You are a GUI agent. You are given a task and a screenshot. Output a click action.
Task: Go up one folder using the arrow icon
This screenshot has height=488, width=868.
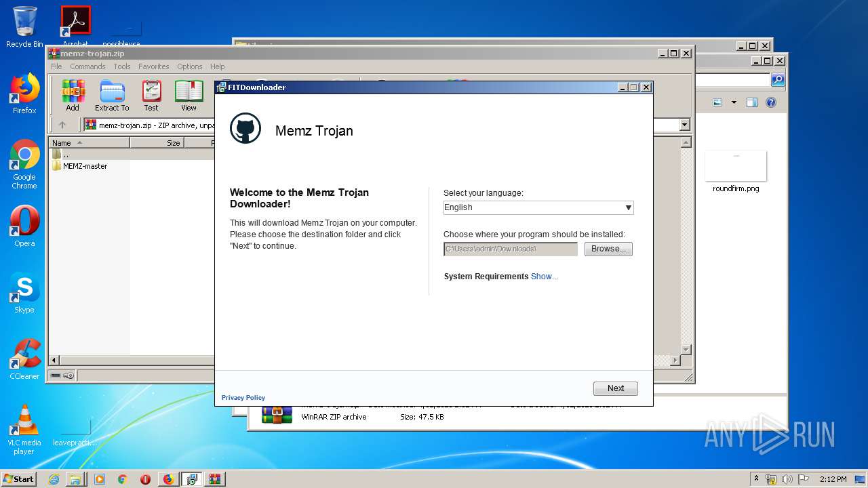click(x=62, y=125)
